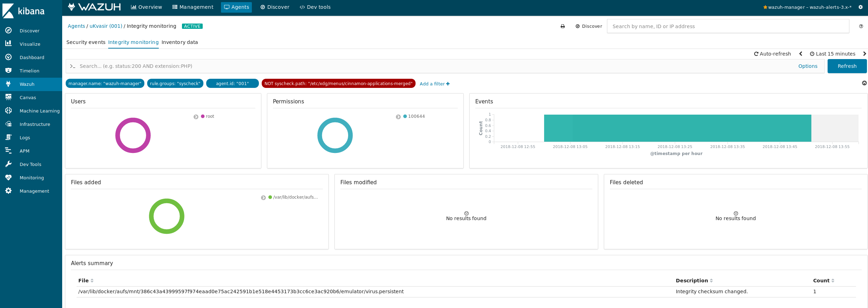The image size is (868, 308).
Task: Click the Visualize bar chart icon
Action: (8, 44)
